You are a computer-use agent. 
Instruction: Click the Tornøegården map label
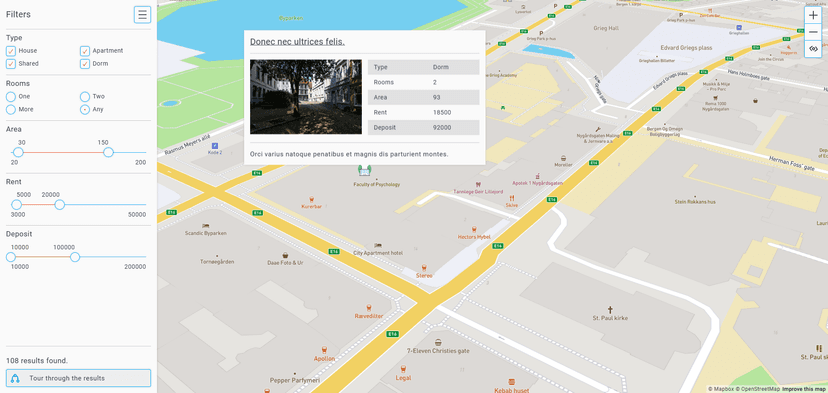click(x=217, y=261)
